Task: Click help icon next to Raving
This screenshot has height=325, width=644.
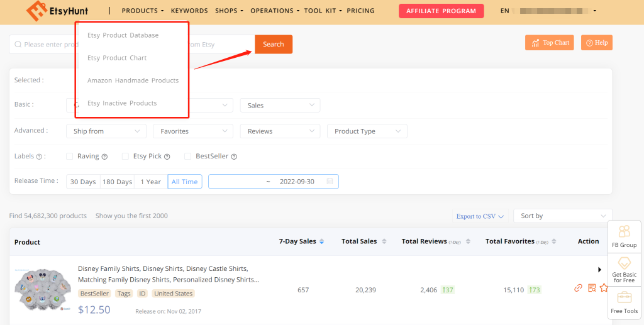Action: (x=104, y=157)
